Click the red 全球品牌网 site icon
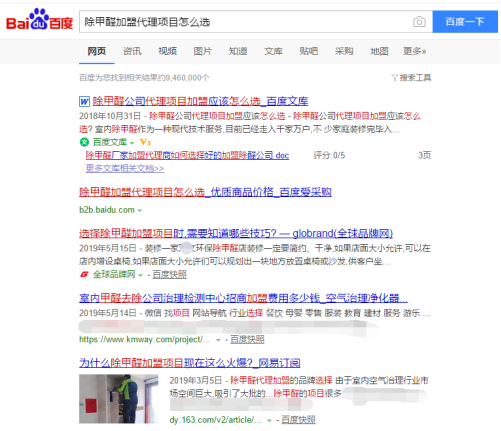The width and height of the screenshot is (501, 431). (84, 274)
